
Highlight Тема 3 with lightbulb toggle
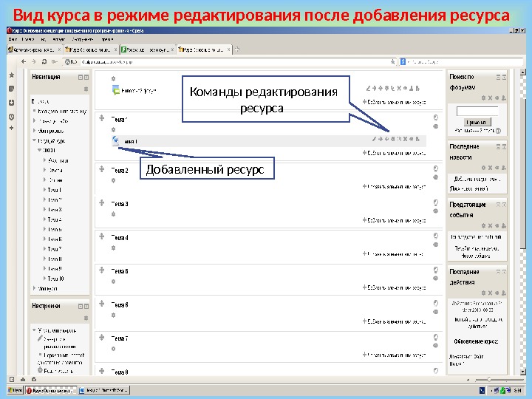(436, 202)
